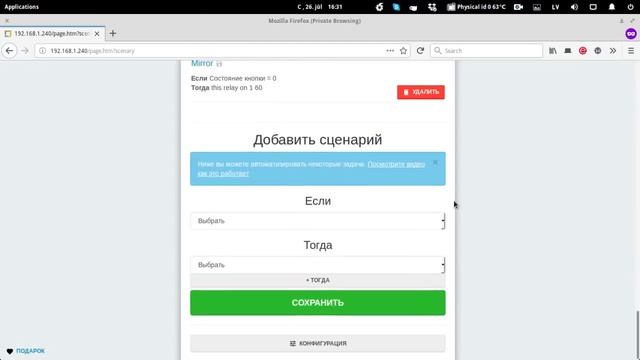Click the dark sidebar toolbar icon after Library

(x=568, y=51)
